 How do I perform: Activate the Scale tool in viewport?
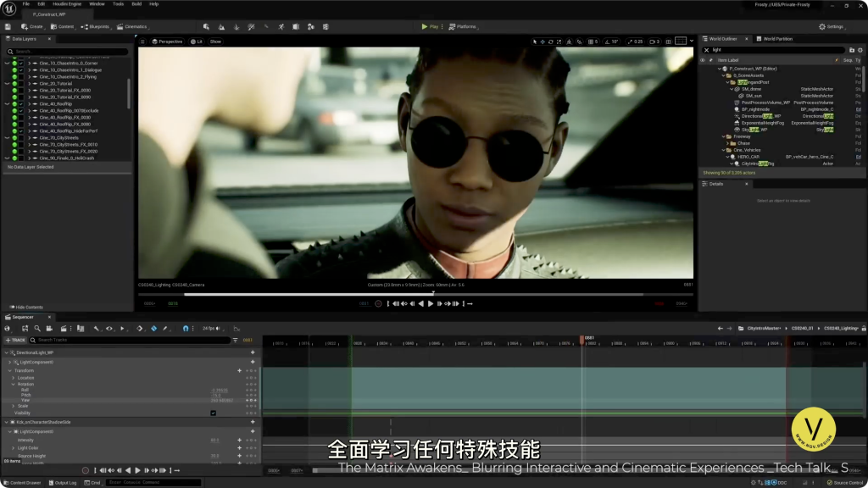pos(559,42)
